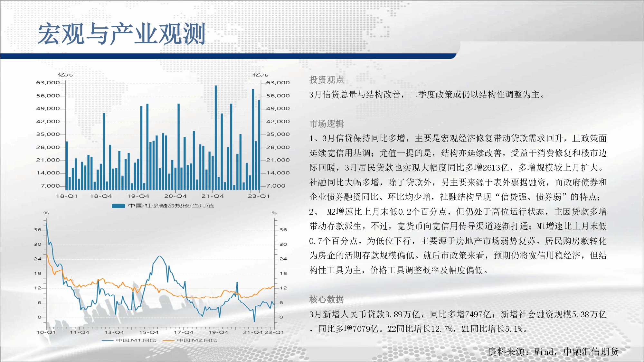
Task: Click the line beginning 社融同比大幅多增
Action: tap(458, 182)
